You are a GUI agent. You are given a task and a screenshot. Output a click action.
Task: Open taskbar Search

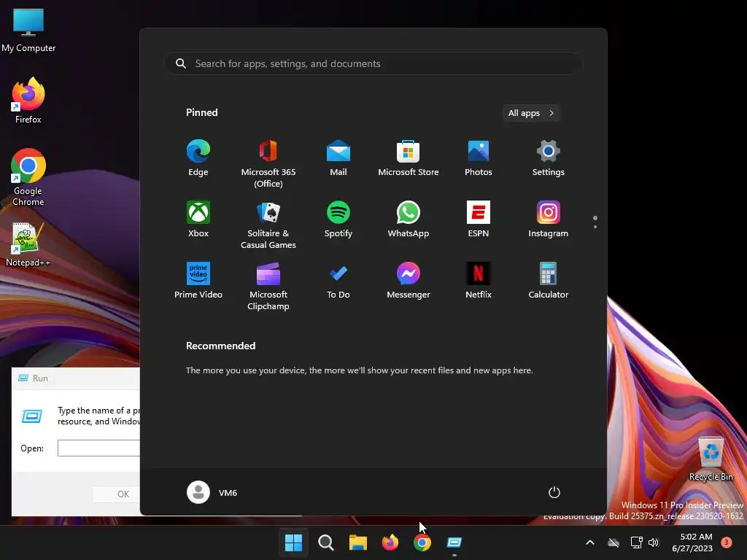coord(326,542)
